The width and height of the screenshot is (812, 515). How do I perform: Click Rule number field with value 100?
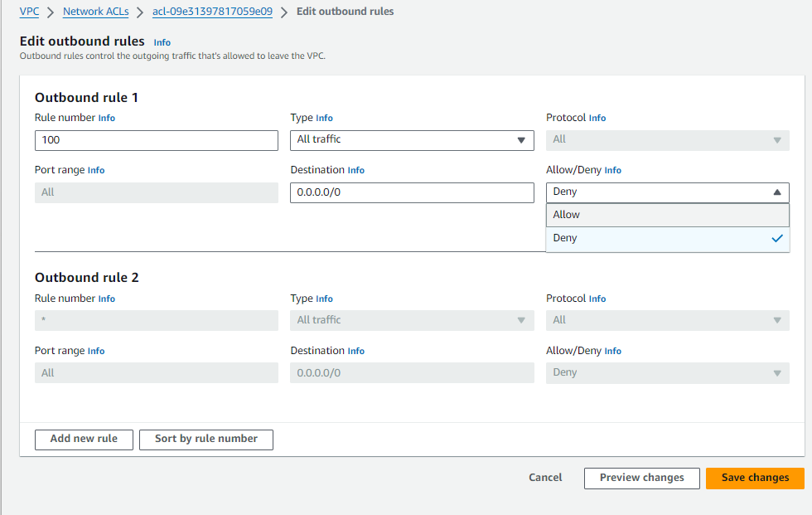[x=157, y=140]
